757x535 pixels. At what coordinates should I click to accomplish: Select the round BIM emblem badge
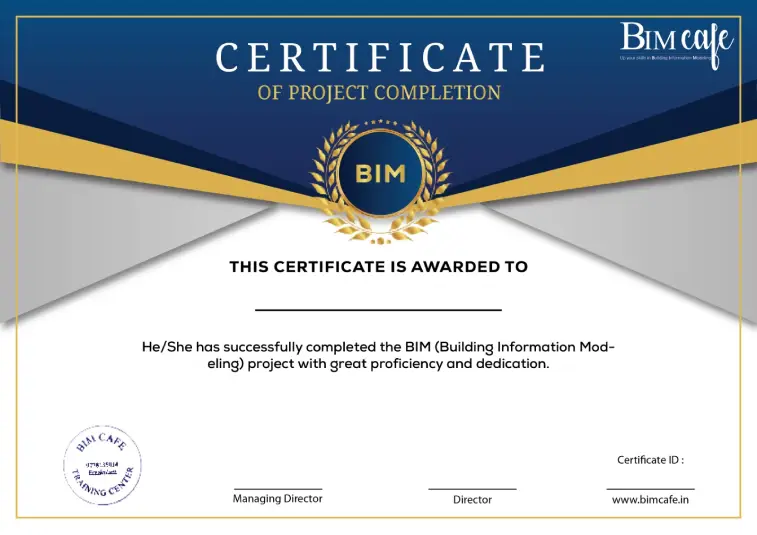tap(380, 173)
